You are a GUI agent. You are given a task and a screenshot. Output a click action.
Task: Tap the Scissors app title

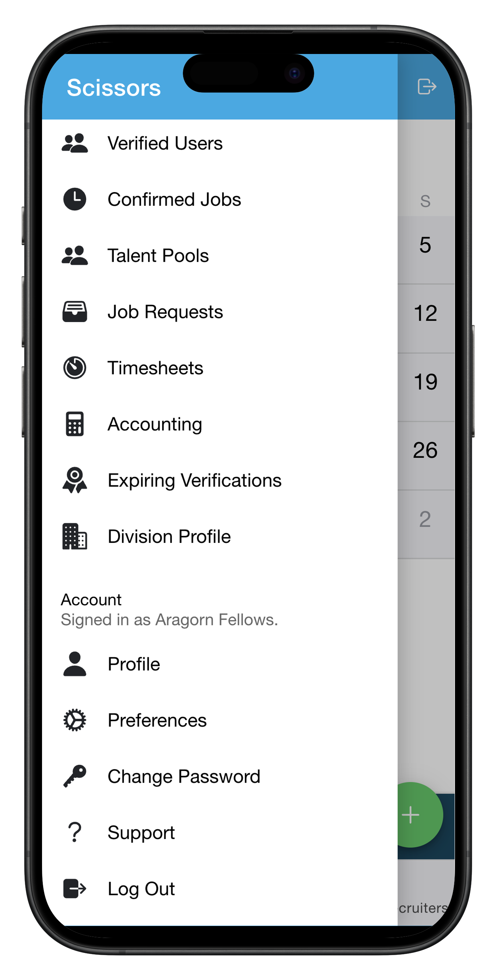tap(114, 88)
